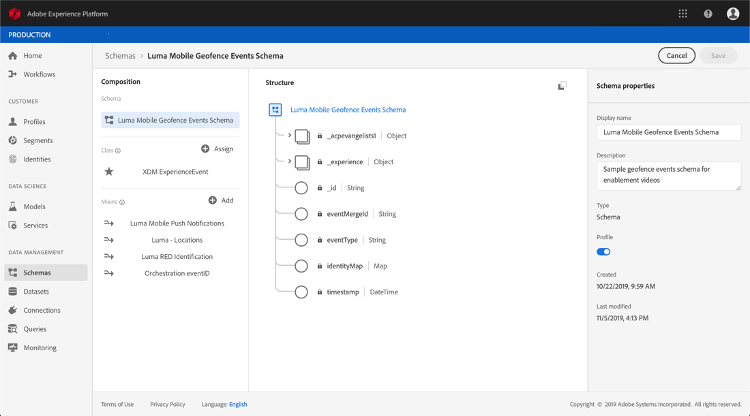Screen dimensions: 750x416
Task: Click the structure root schema name link
Action: coord(348,109)
